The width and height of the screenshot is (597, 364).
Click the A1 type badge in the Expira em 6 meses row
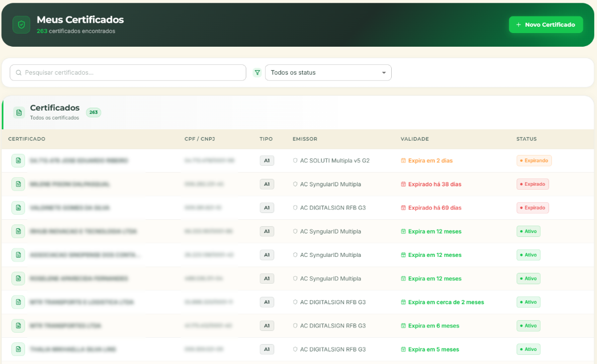(267, 326)
